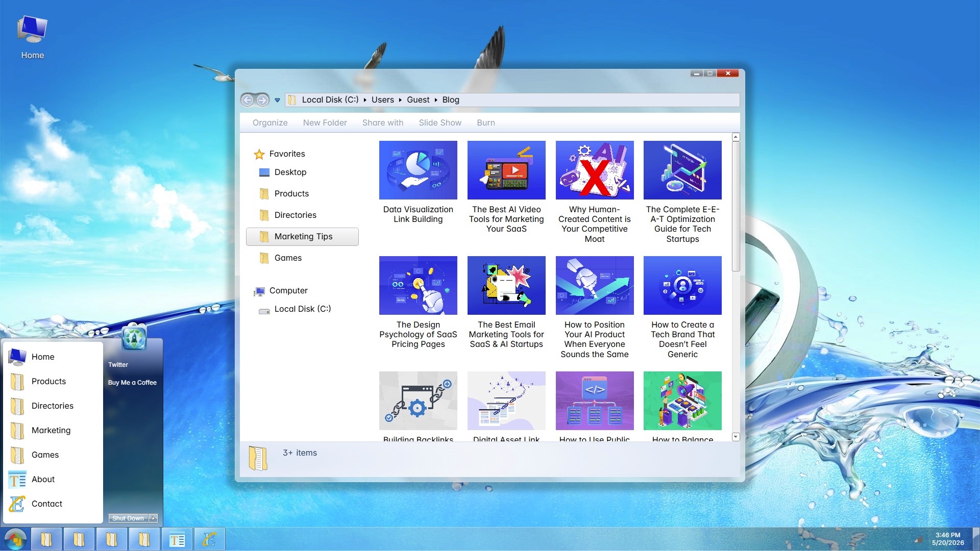980x551 pixels.
Task: Click the Shut Down button
Action: point(128,518)
